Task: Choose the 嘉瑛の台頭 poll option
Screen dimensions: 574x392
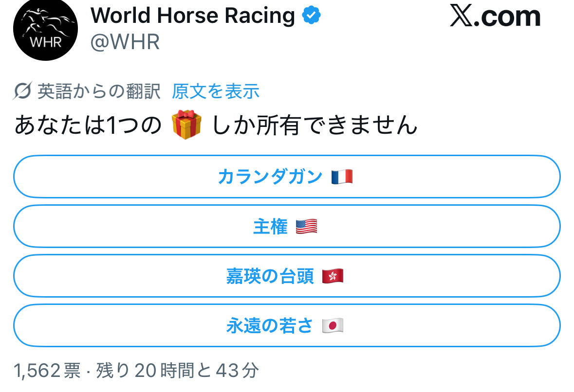Action: tap(270, 276)
